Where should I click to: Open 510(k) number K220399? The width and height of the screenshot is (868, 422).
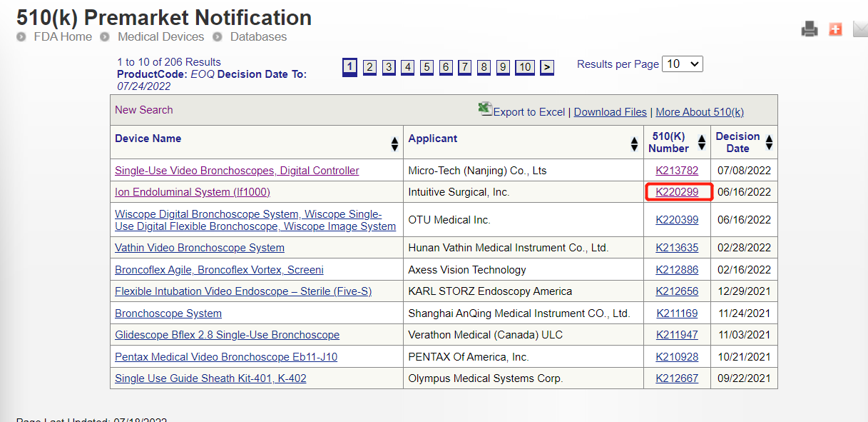[x=677, y=220]
